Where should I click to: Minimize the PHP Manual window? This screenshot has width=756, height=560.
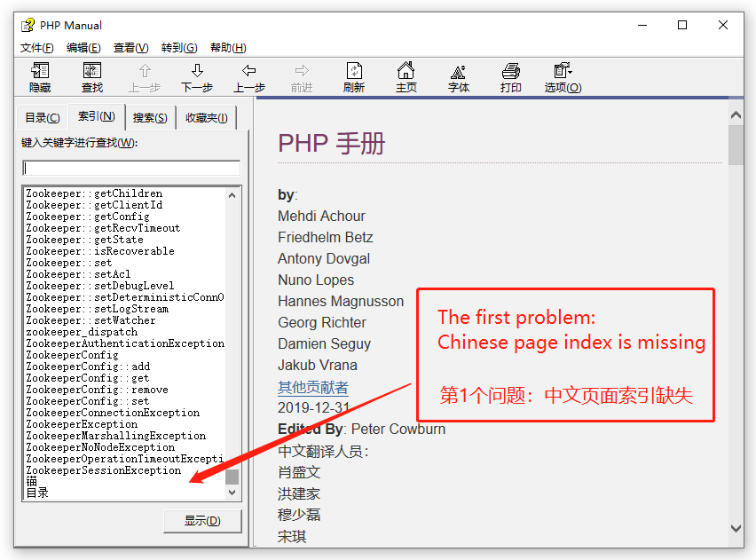(x=642, y=25)
